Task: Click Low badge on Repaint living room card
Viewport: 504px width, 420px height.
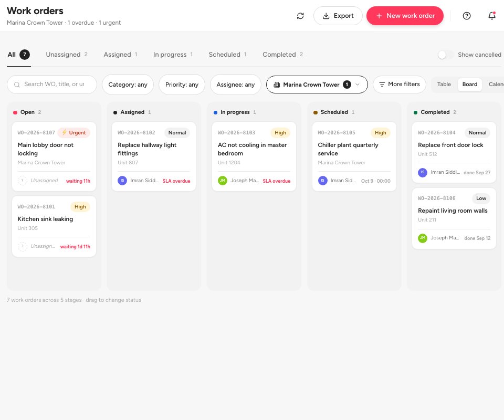Action: (x=481, y=198)
